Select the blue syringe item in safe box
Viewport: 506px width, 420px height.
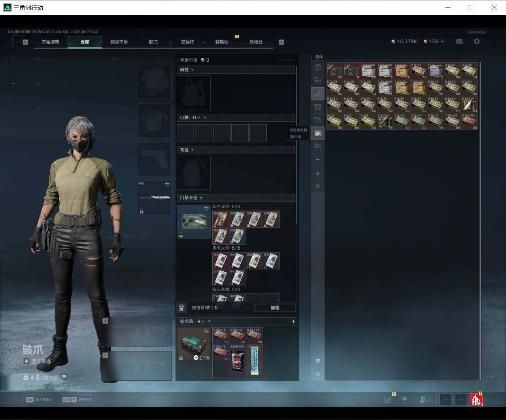(x=255, y=361)
